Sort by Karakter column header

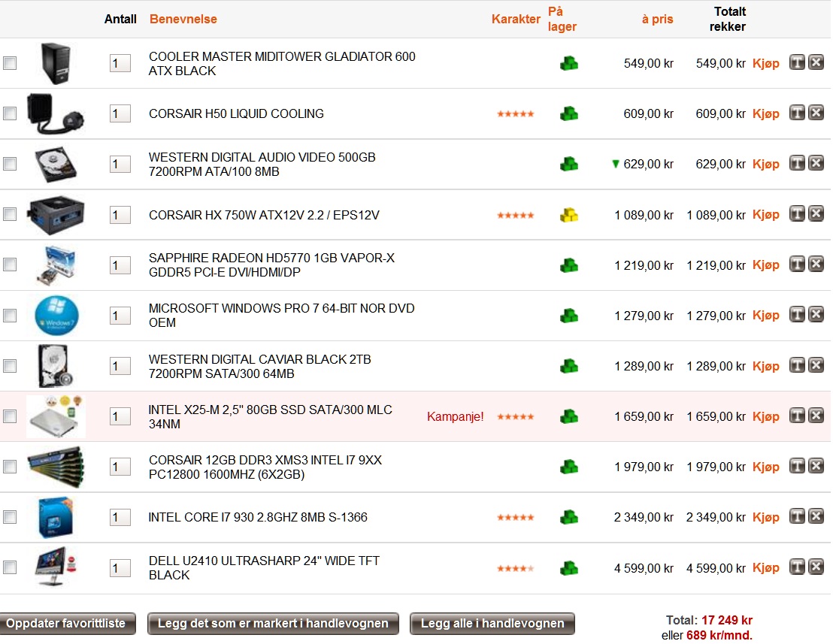tap(516, 19)
